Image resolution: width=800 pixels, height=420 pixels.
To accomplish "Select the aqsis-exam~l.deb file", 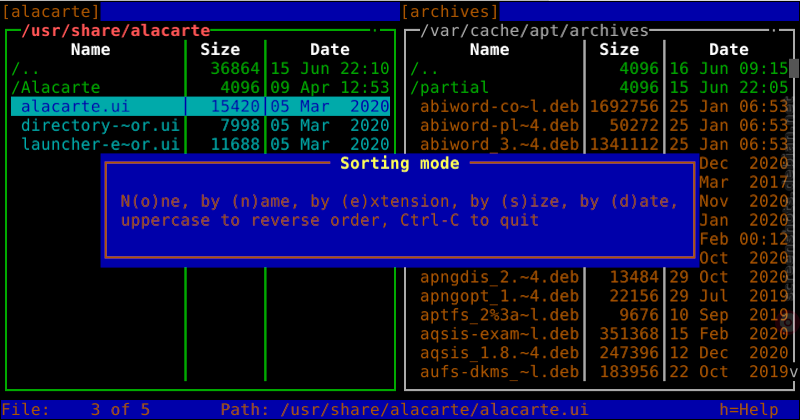I will coord(499,333).
